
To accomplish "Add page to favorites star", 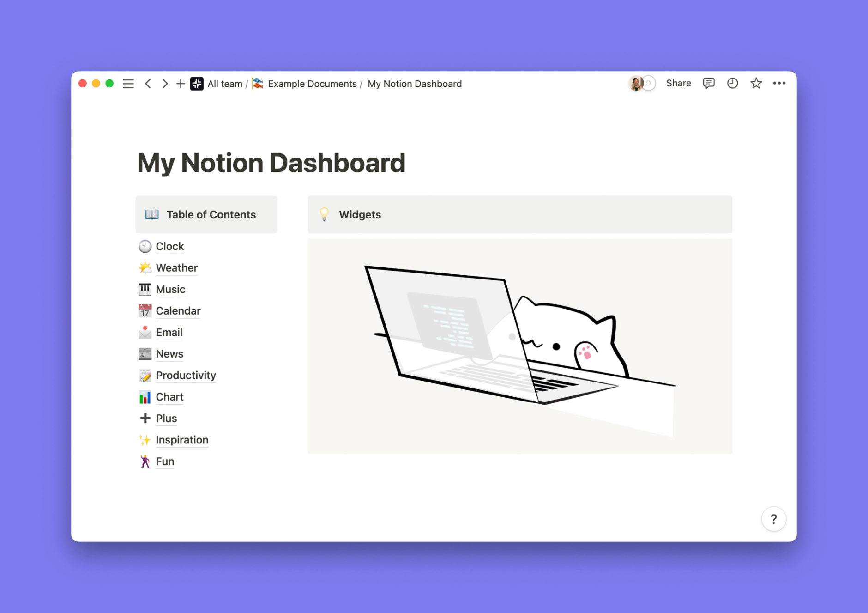I will [x=756, y=83].
